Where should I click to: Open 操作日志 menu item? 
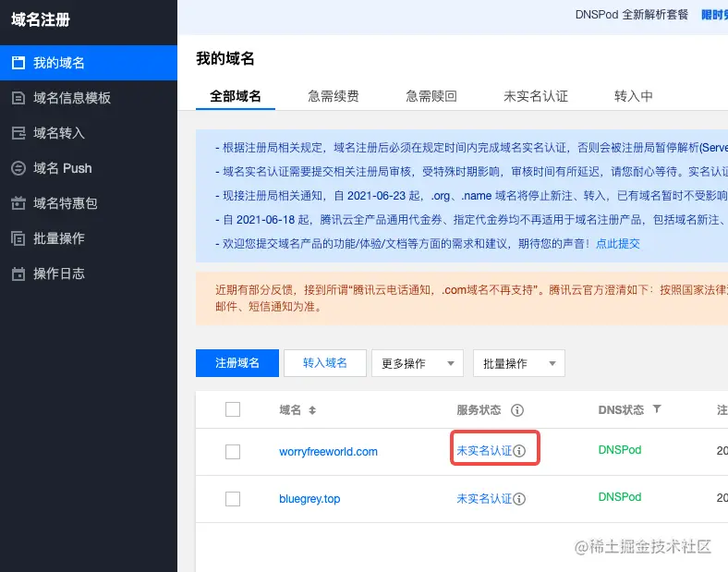[89, 274]
